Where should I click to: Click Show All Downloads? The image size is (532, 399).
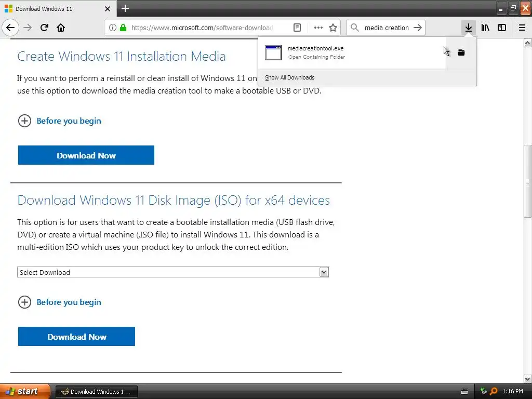click(290, 77)
